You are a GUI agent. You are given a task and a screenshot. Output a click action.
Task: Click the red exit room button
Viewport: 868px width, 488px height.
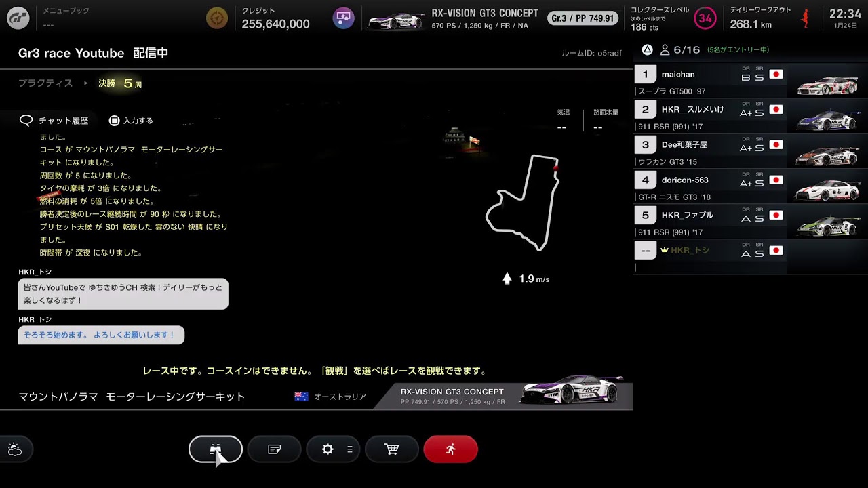[x=450, y=449]
